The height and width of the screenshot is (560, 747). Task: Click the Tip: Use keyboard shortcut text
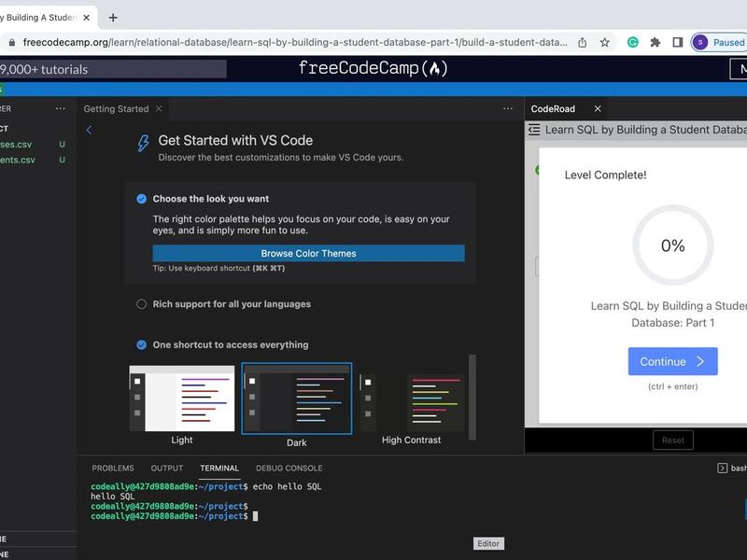tap(218, 268)
